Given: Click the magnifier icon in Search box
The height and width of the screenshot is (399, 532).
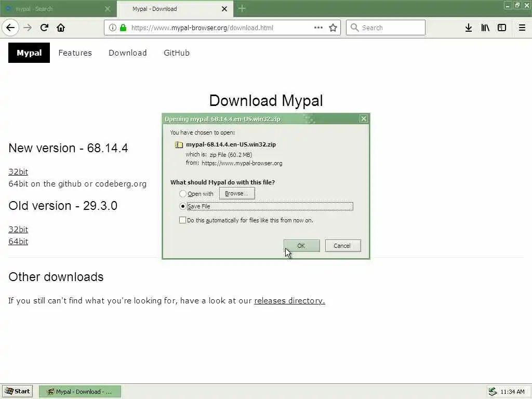Looking at the screenshot, I should (x=354, y=28).
